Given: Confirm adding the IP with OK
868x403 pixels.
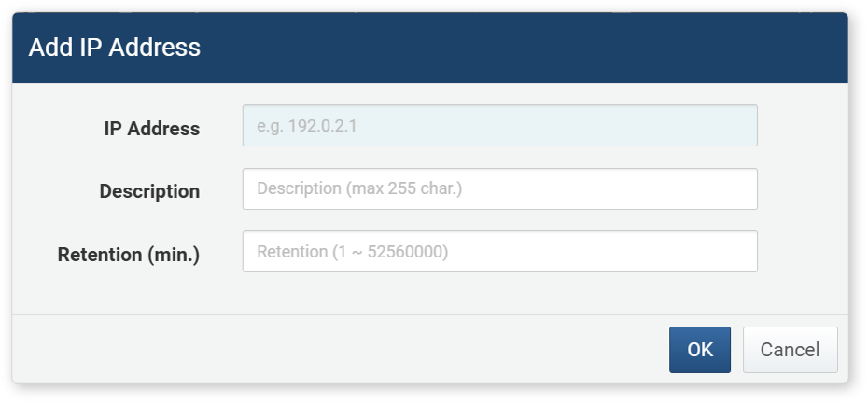Looking at the screenshot, I should click(x=699, y=350).
